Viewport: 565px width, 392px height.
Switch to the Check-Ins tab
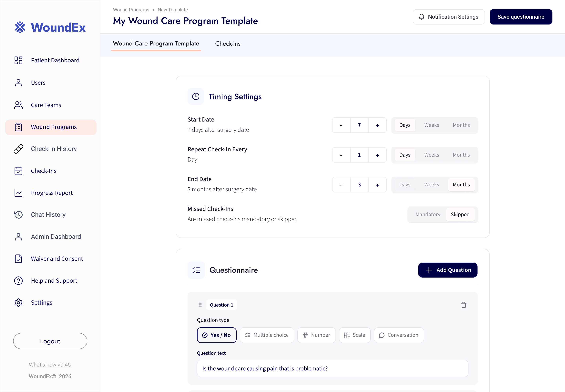(228, 44)
